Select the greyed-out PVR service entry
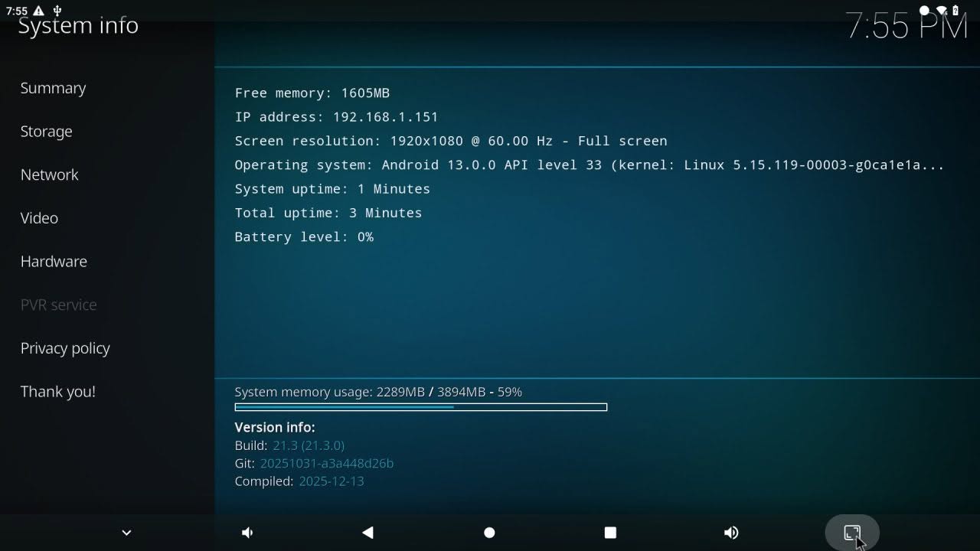Screen dimensions: 980x551 pos(58,305)
